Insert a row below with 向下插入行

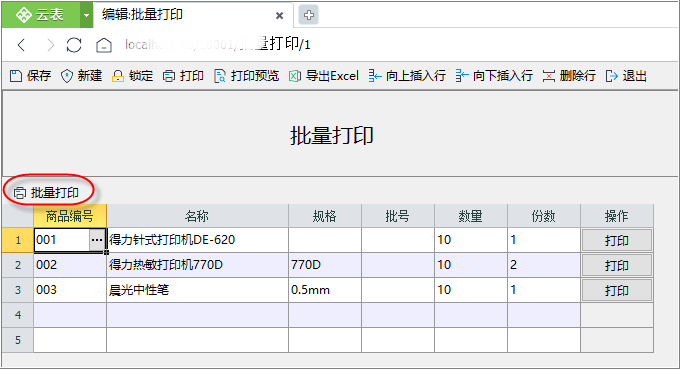494,76
